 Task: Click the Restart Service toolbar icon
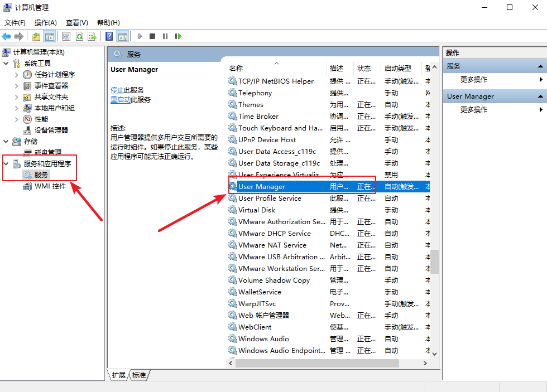tap(178, 36)
